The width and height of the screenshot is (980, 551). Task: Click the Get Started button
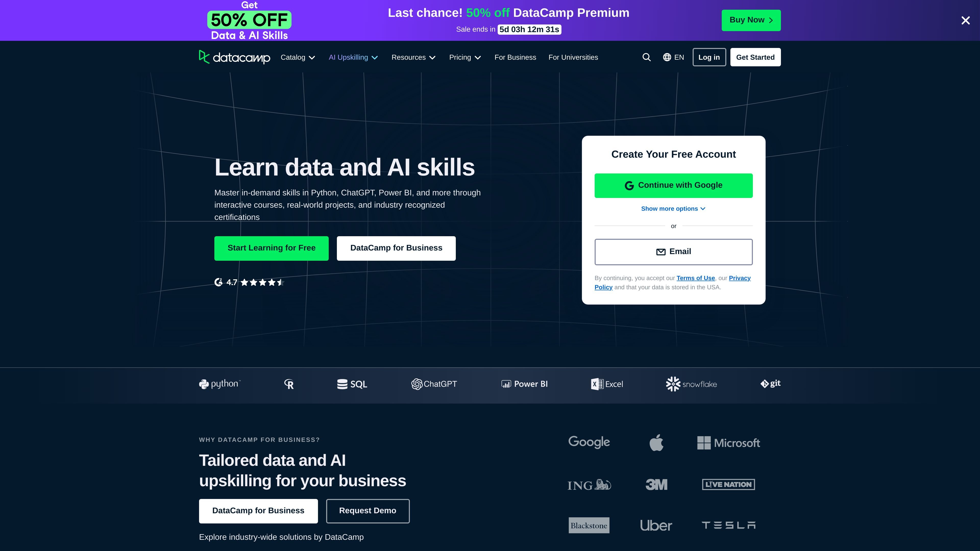tap(755, 57)
